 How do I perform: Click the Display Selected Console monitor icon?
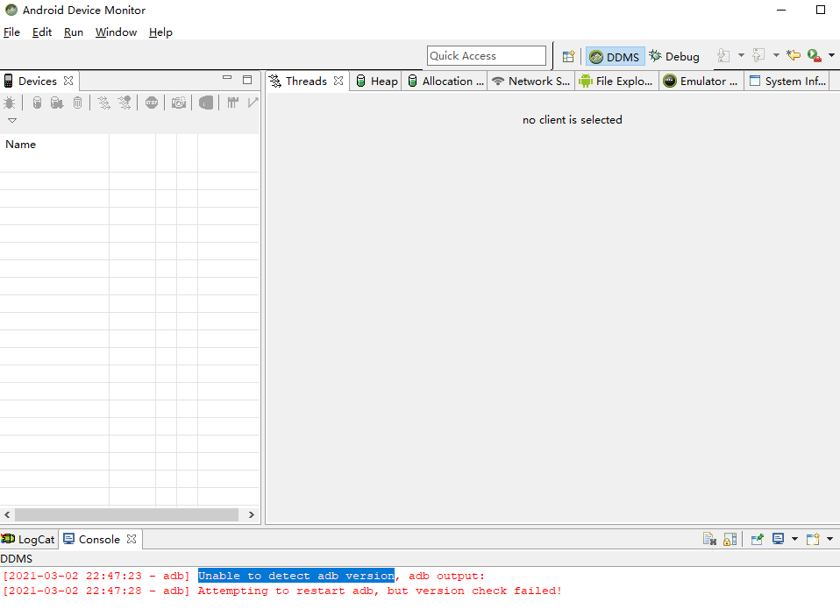click(779, 539)
